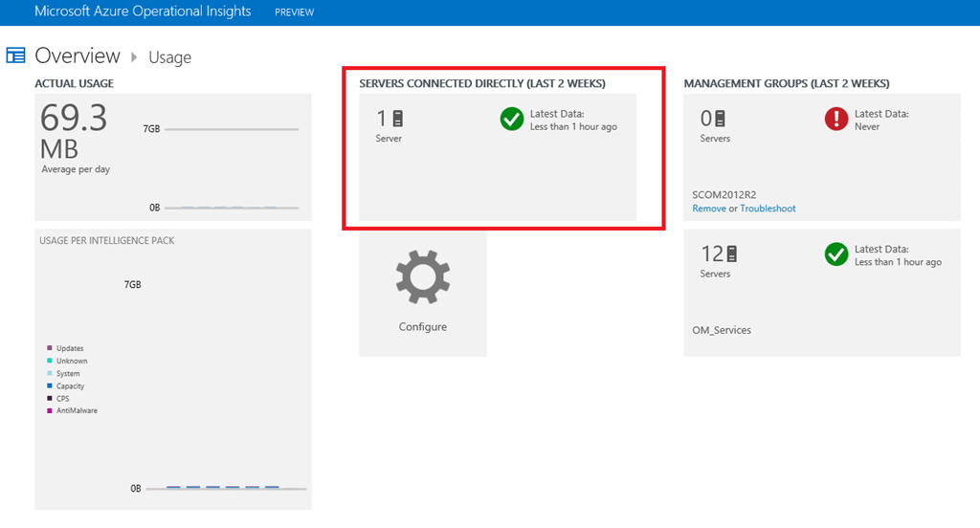Remove the SCOM2012R2 management group

pyautogui.click(x=709, y=209)
